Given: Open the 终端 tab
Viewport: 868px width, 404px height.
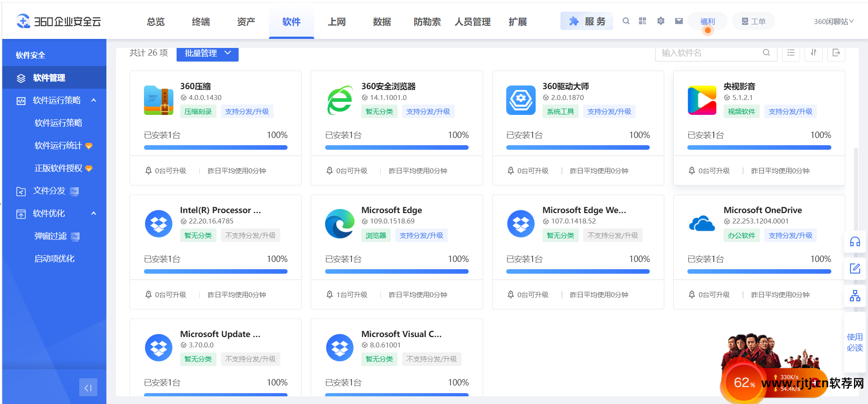Looking at the screenshot, I should [x=201, y=22].
